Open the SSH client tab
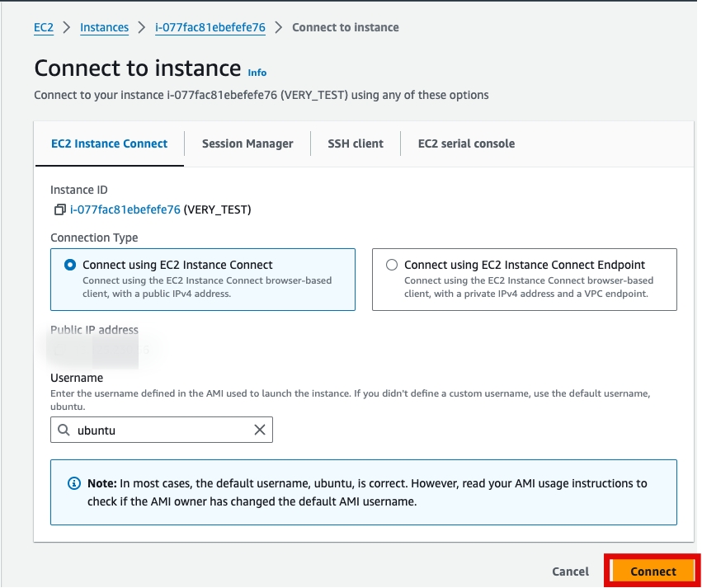This screenshot has height=588, width=702. click(356, 143)
